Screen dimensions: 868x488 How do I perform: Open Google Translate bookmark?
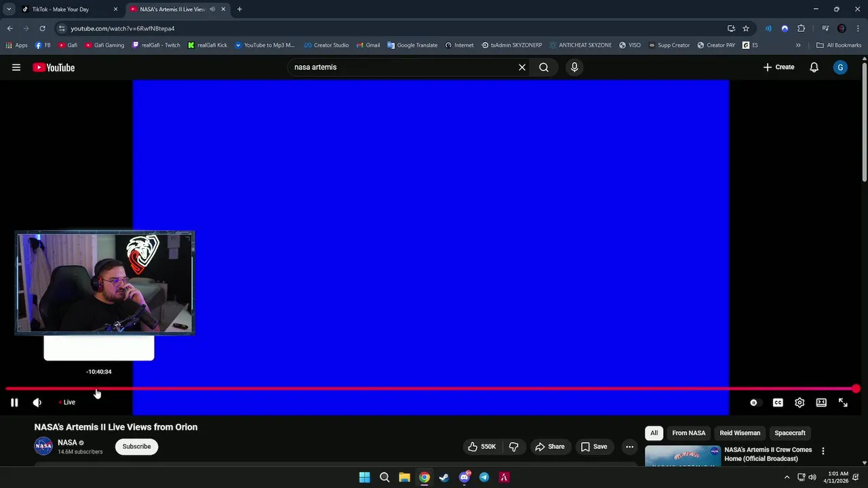point(412,45)
